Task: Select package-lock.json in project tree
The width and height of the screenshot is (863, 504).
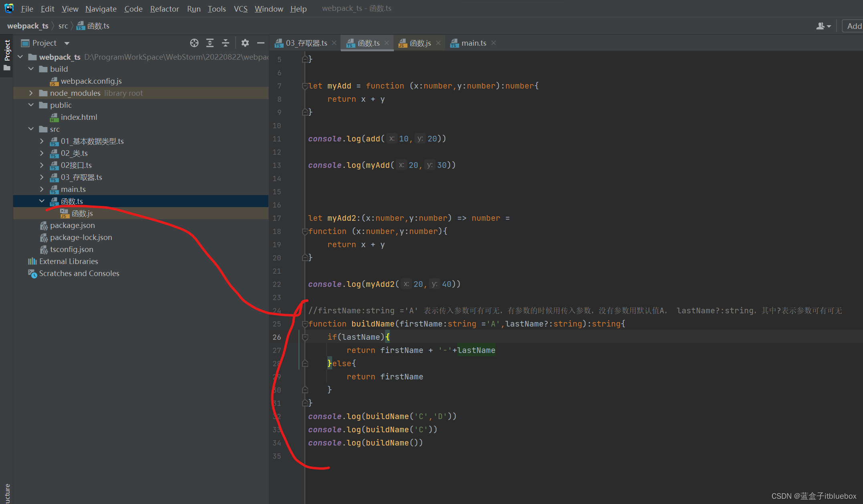Action: [x=81, y=237]
